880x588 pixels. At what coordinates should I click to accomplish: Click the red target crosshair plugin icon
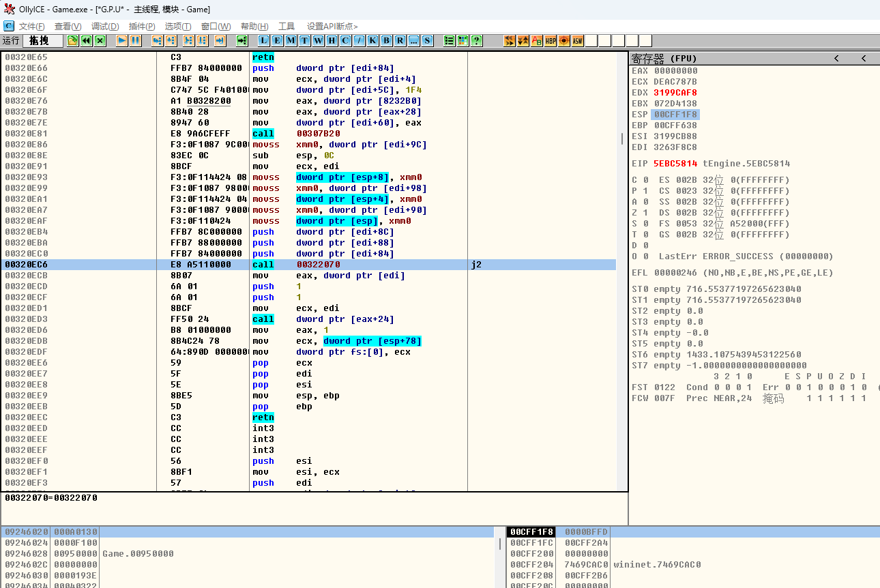pos(564,40)
